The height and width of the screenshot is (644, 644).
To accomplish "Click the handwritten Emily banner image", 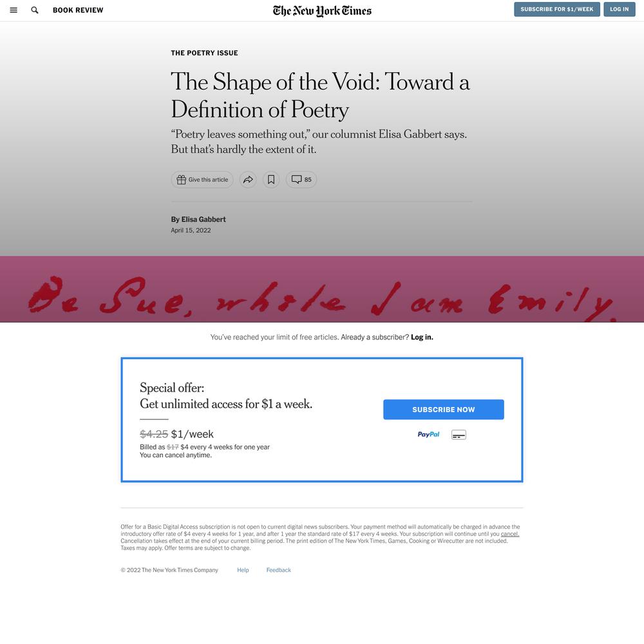I will [322, 289].
